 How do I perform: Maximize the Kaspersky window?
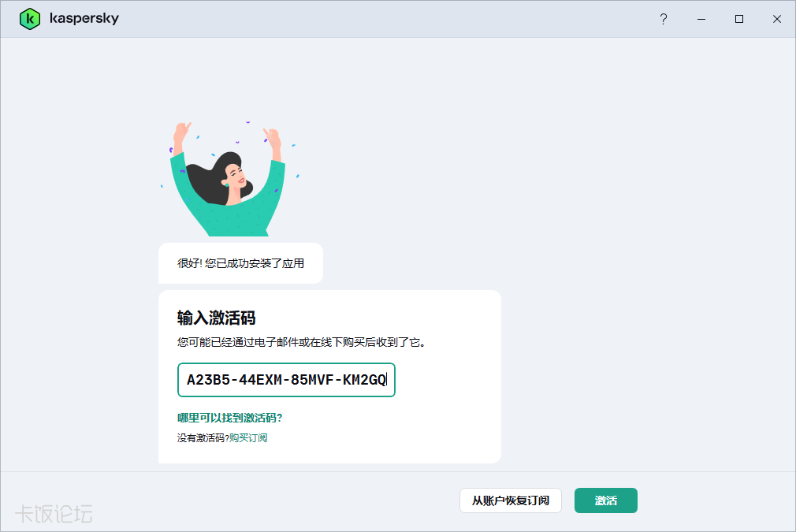click(739, 19)
